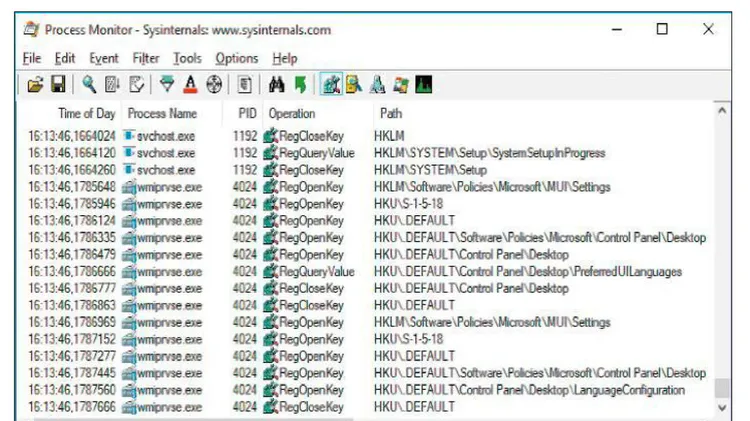Viewport: 750px width, 421px height.
Task: Click the Save floppy disk icon
Action: tap(58, 85)
